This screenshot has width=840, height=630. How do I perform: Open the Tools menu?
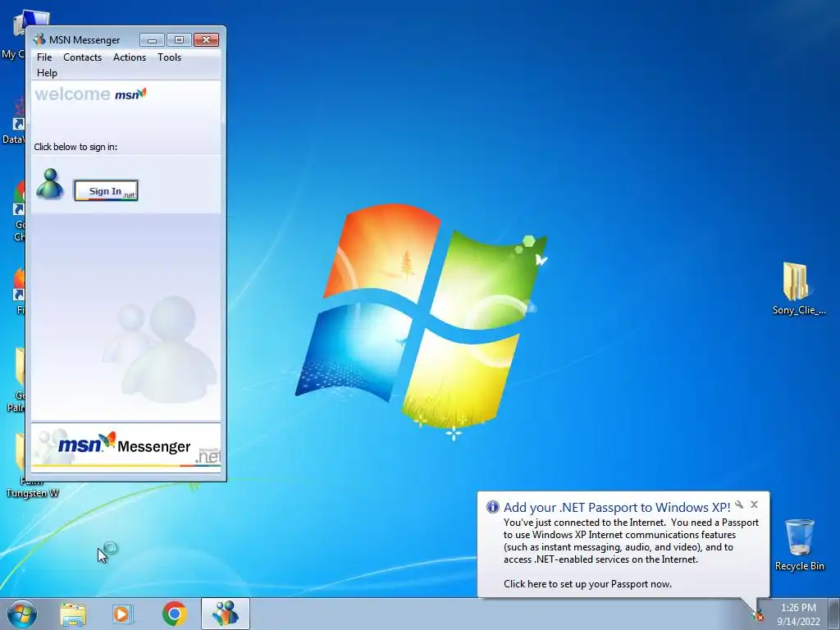[169, 57]
